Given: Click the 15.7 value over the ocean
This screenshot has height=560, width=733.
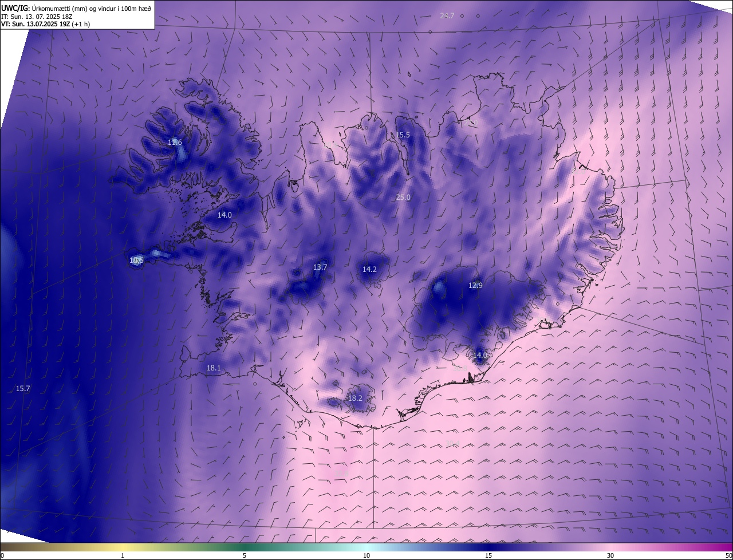Looking at the screenshot, I should pos(23,389).
